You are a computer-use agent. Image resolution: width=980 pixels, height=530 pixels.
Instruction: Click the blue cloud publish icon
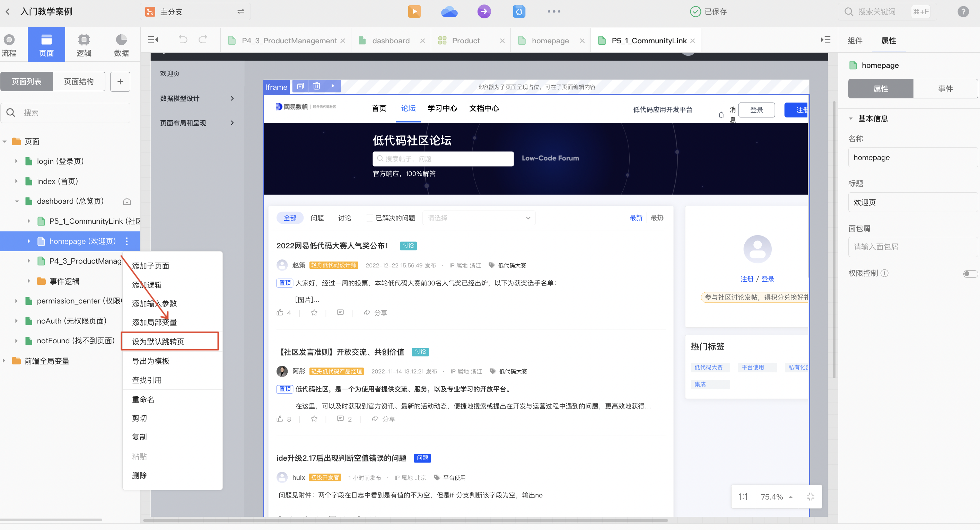click(x=449, y=11)
